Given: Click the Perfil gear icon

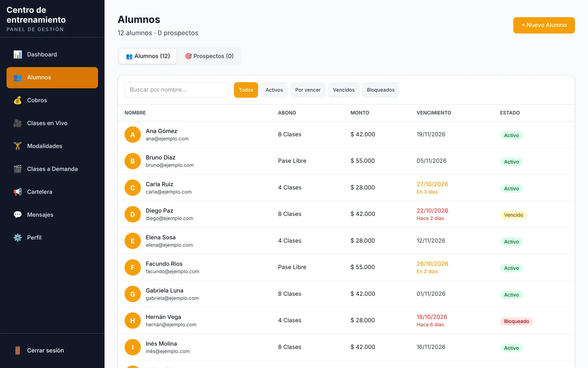Looking at the screenshot, I should click(18, 238).
